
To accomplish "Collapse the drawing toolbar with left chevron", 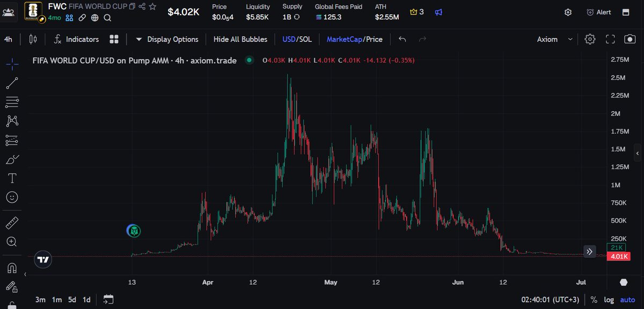I will click(25, 275).
